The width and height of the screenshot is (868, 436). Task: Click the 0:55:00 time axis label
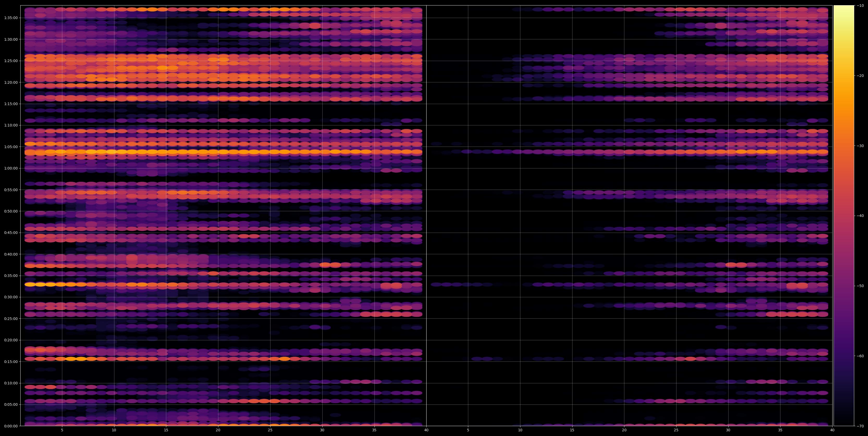click(x=11, y=190)
